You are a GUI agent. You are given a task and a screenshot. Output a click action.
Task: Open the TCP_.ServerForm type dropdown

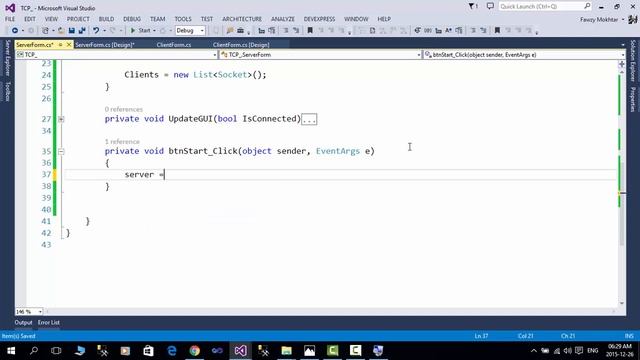320,55
